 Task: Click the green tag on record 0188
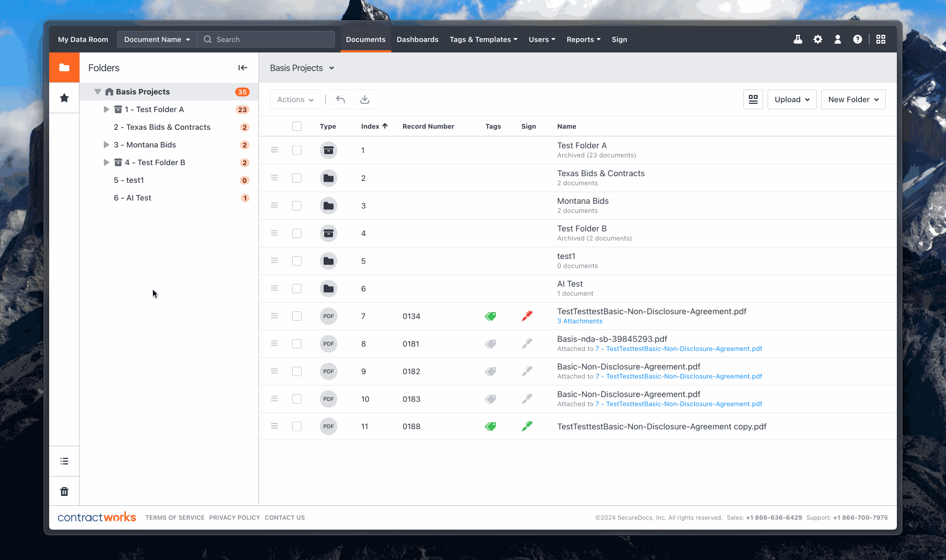click(490, 426)
